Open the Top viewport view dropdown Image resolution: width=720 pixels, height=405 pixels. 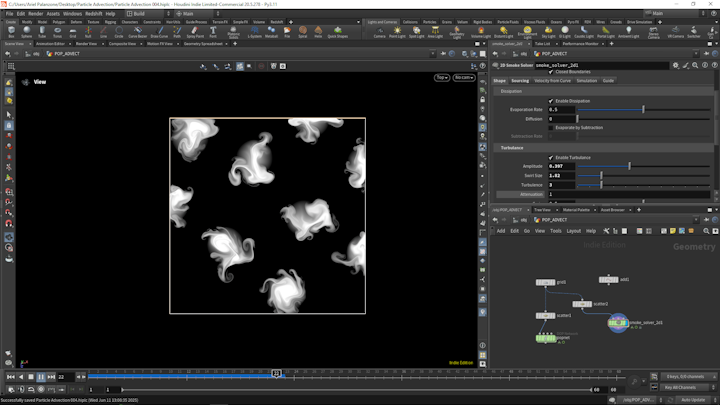point(441,77)
